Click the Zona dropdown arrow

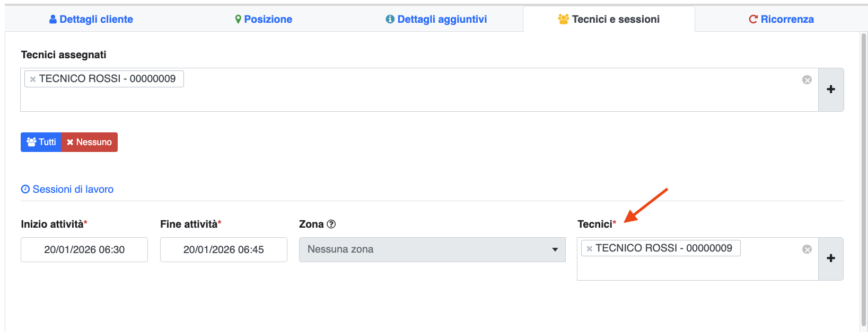[x=555, y=249]
